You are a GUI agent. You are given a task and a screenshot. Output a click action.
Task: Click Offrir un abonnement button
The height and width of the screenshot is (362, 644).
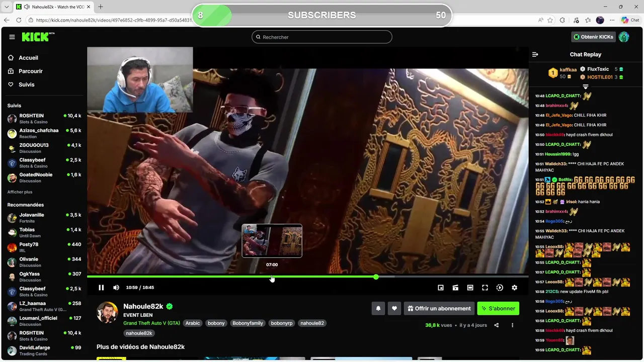coord(439,309)
